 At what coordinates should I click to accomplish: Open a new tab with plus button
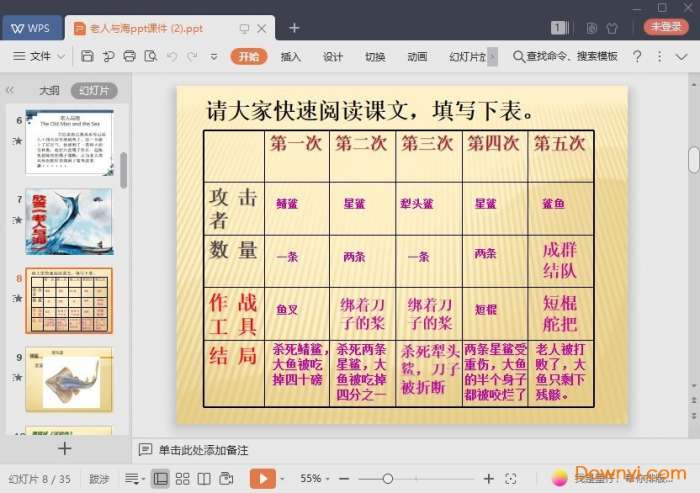coord(294,28)
